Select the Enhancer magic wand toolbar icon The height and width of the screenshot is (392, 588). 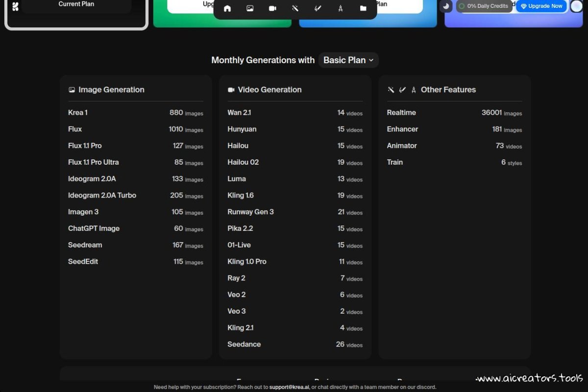pyautogui.click(x=295, y=8)
